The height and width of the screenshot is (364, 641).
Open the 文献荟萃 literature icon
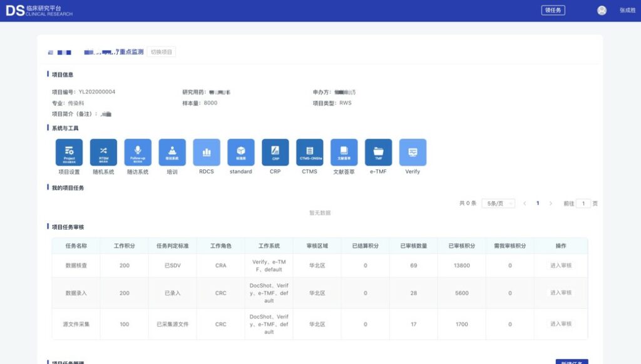click(x=344, y=153)
